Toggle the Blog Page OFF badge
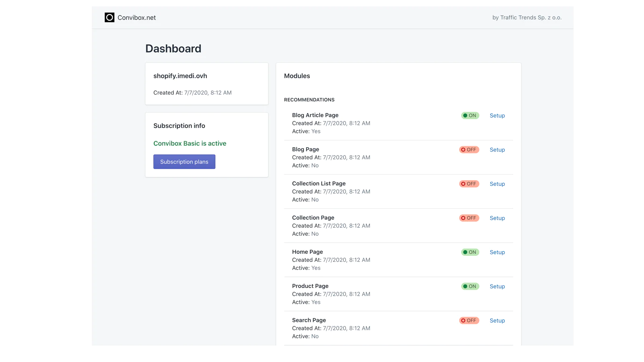644x362 pixels. tap(469, 150)
